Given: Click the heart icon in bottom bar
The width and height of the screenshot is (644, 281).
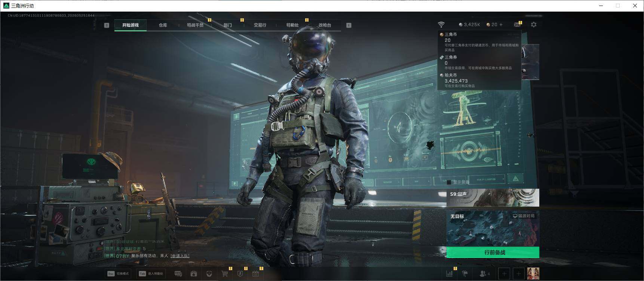Looking at the screenshot, I should pyautogui.click(x=209, y=274).
